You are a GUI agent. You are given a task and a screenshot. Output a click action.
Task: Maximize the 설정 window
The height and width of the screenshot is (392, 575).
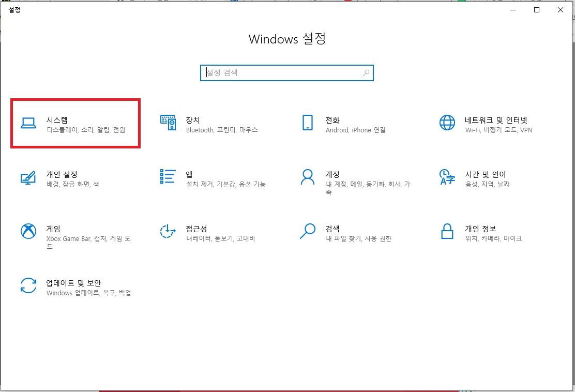pyautogui.click(x=537, y=10)
